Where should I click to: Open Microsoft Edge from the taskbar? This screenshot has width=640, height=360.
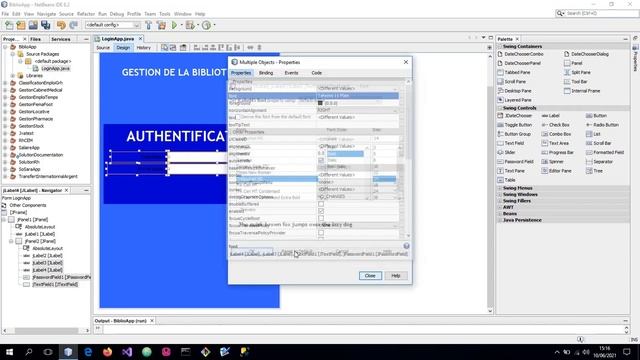[88, 352]
